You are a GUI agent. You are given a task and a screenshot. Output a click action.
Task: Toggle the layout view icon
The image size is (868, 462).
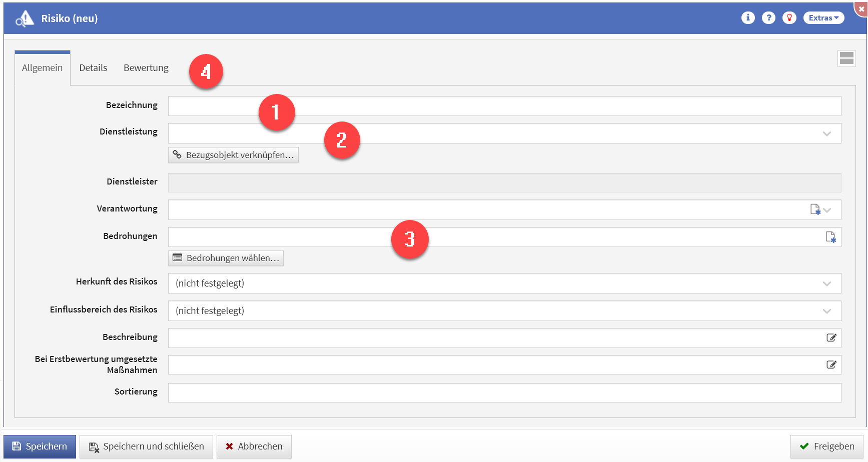[x=846, y=58]
